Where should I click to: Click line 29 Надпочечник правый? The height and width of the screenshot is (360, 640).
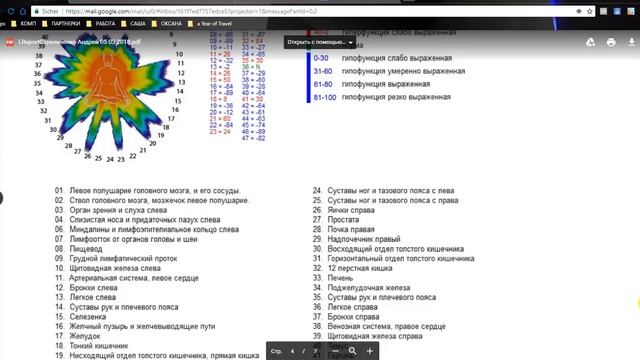coord(357,239)
